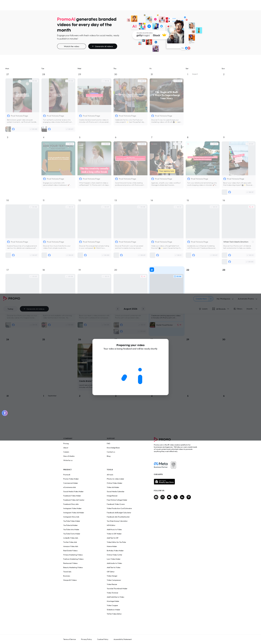The width and height of the screenshot is (261, 644).
Task: Click the All Brands grid icon
Action: click(x=214, y=309)
